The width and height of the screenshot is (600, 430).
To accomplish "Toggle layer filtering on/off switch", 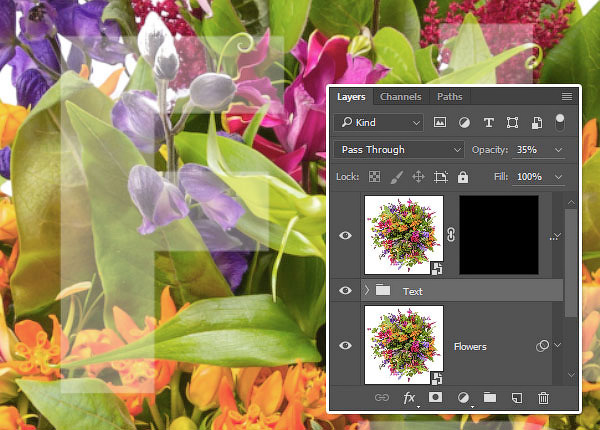I will click(x=559, y=122).
